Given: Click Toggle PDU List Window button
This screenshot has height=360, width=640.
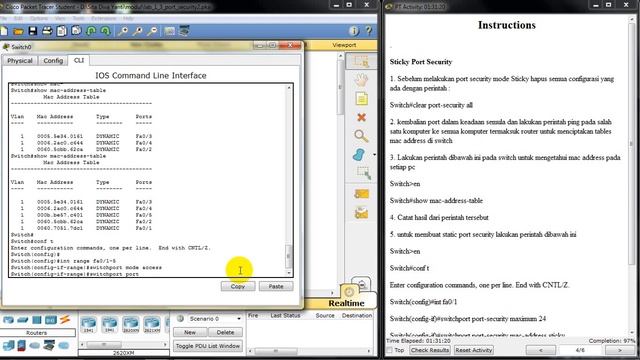Looking at the screenshot, I should [x=208, y=346].
